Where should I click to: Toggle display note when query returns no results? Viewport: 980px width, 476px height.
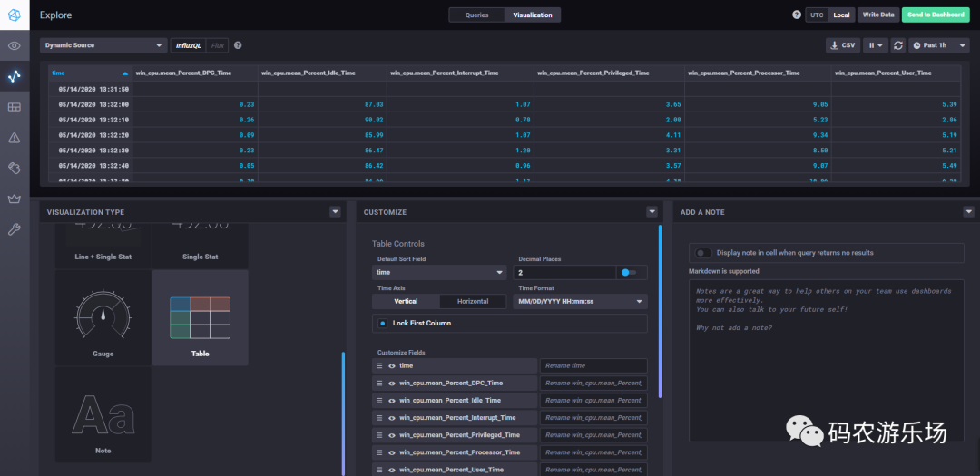704,253
